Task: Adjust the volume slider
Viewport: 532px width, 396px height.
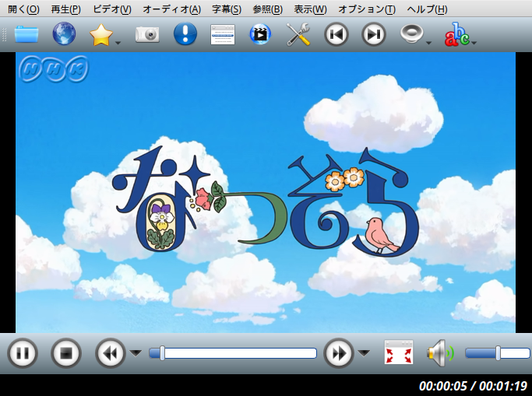Action: pyautogui.click(x=498, y=353)
